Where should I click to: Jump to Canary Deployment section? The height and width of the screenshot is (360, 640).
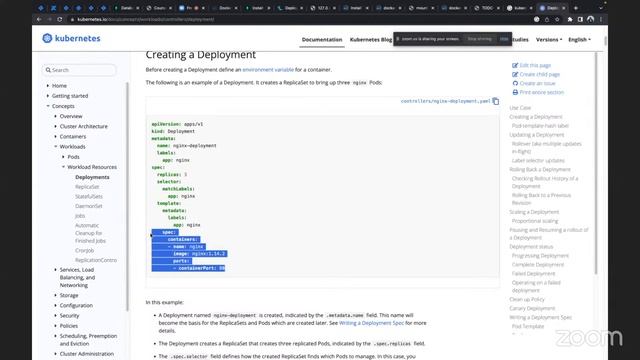coord(532,308)
